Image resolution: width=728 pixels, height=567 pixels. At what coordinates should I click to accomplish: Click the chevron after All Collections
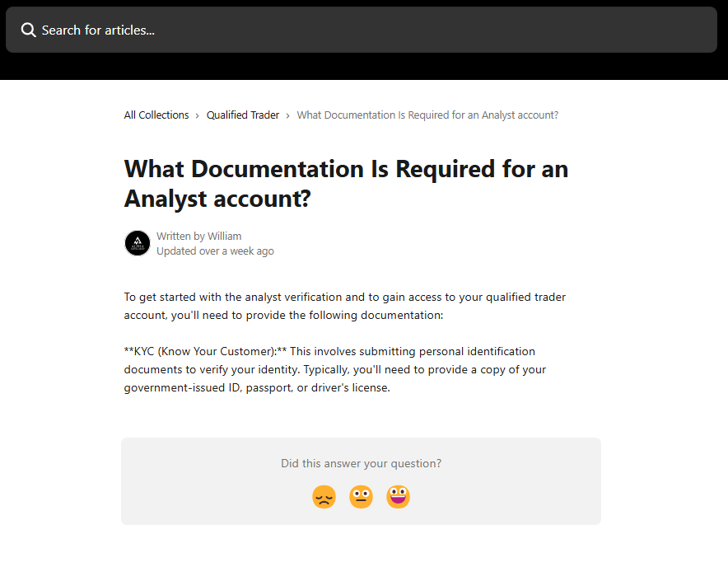click(x=198, y=115)
